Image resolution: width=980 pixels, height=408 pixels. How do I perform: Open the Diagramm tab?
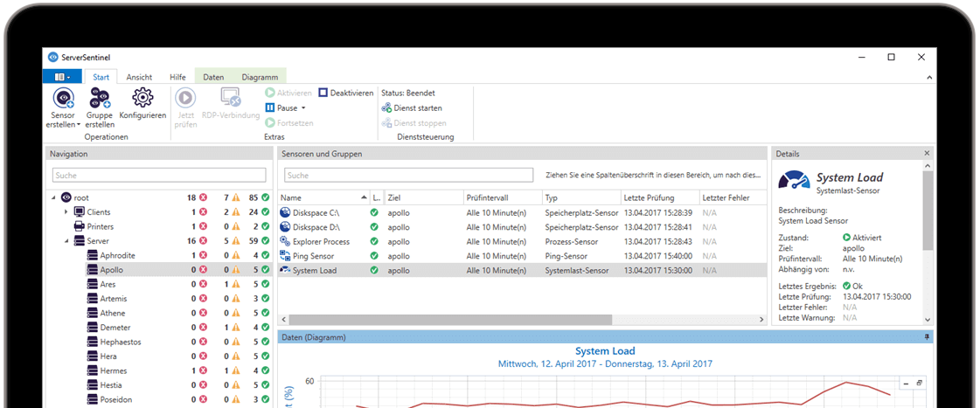coord(260,78)
